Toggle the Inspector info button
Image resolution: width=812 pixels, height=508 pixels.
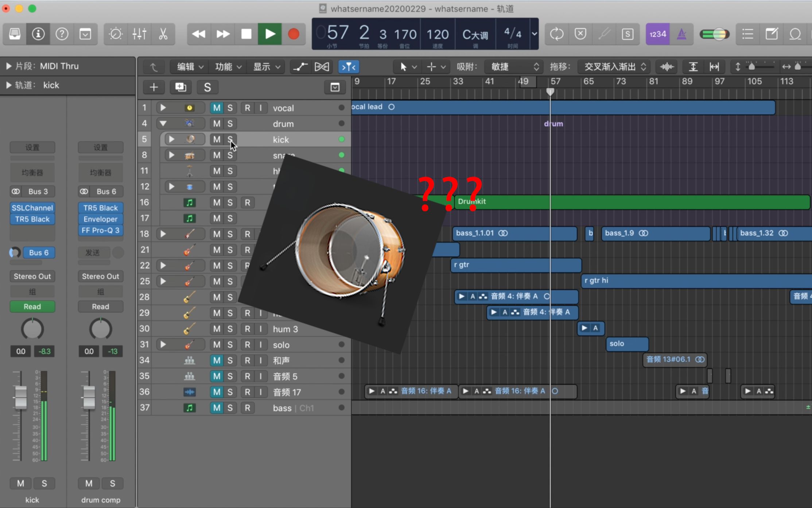[38, 34]
